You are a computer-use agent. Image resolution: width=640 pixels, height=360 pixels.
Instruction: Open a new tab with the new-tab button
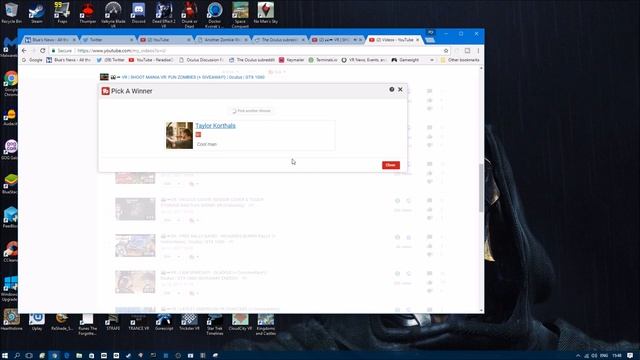point(430,40)
